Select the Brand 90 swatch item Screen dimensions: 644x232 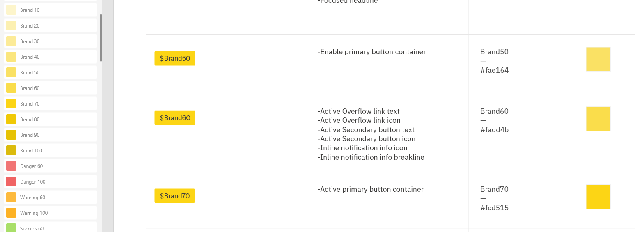(50, 135)
